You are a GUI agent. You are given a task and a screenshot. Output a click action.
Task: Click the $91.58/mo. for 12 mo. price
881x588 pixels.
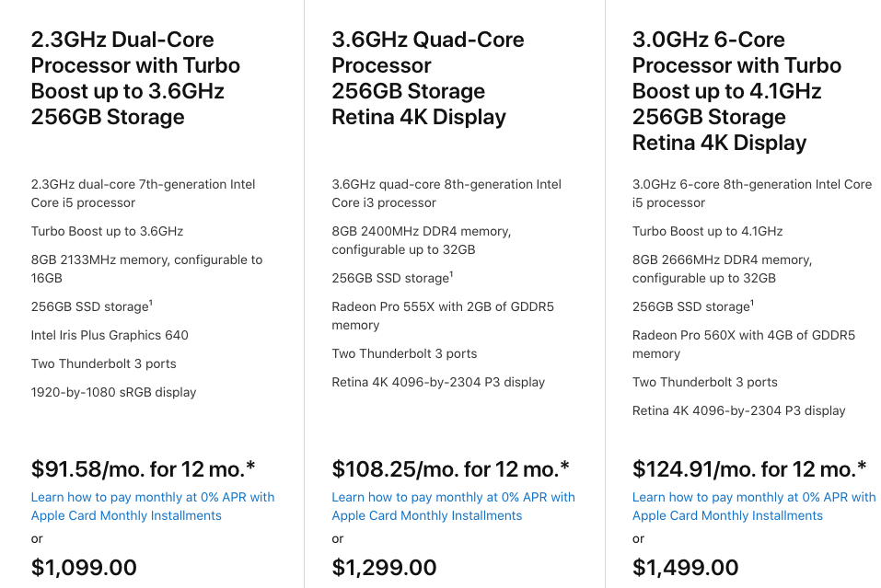coord(143,469)
